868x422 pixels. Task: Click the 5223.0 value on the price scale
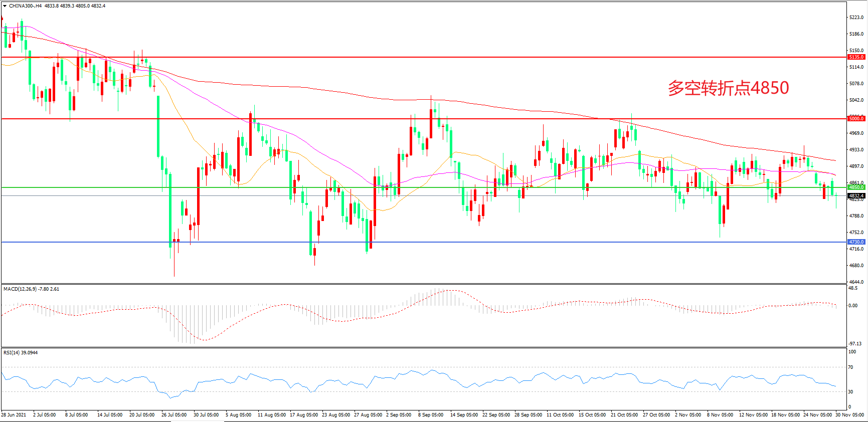856,18
